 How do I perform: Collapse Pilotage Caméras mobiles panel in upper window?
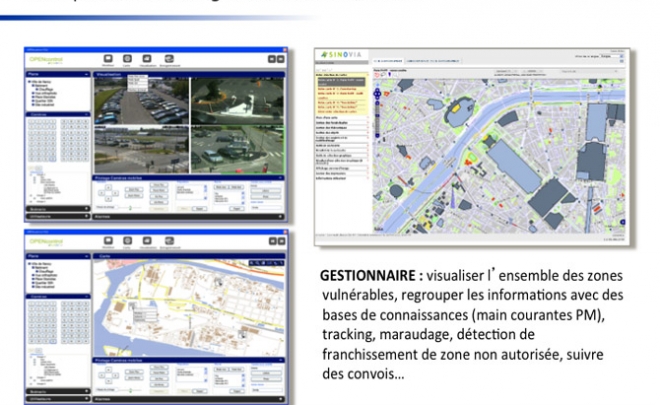(280, 178)
